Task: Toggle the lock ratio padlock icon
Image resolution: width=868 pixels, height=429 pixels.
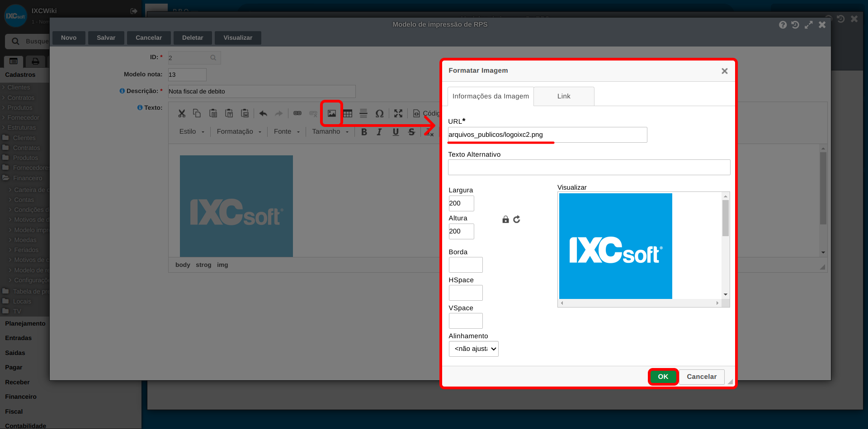Action: (505, 219)
